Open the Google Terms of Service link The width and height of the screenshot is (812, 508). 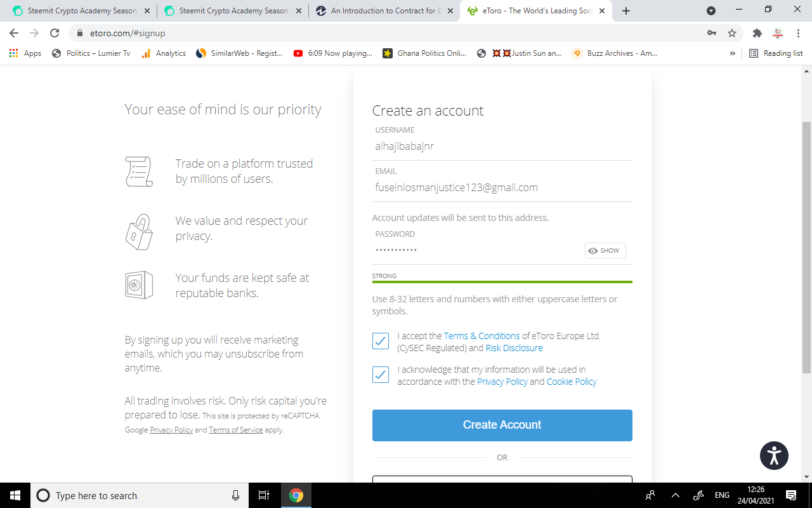point(235,430)
